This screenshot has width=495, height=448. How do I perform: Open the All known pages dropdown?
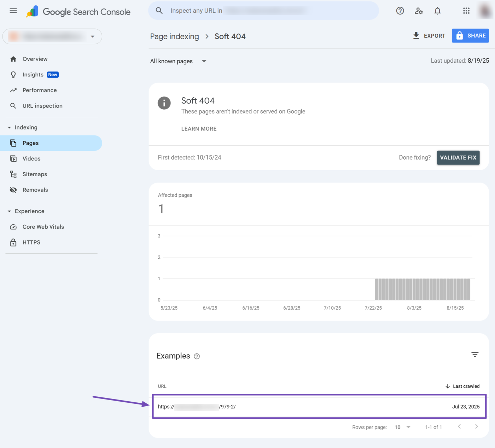click(178, 61)
